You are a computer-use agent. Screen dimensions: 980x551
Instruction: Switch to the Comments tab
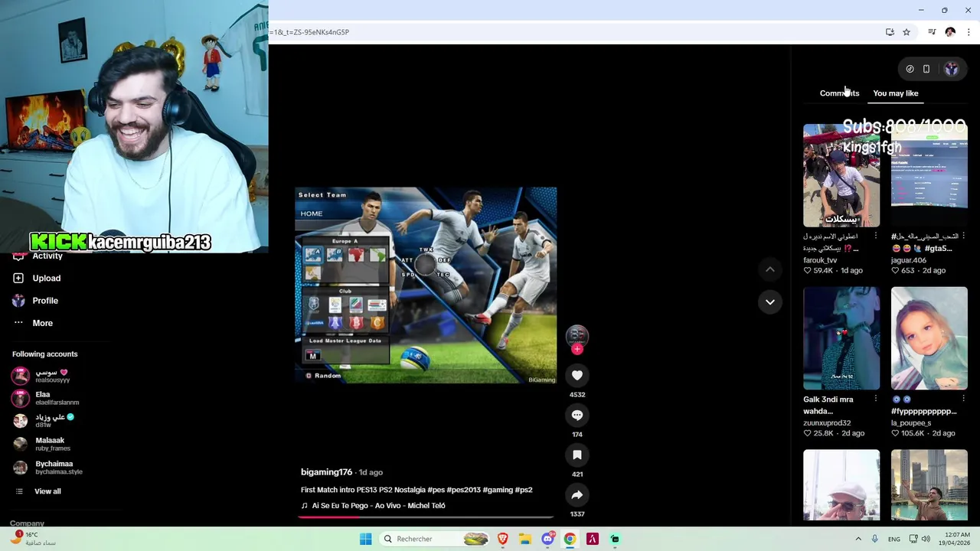coord(839,93)
